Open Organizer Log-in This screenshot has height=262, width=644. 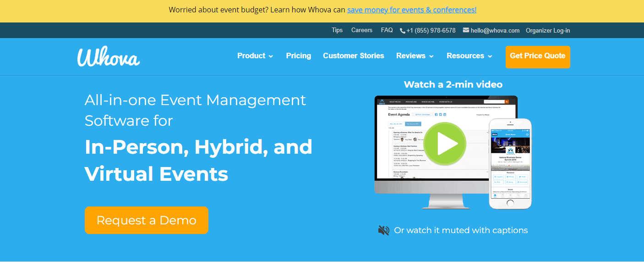[x=548, y=31]
